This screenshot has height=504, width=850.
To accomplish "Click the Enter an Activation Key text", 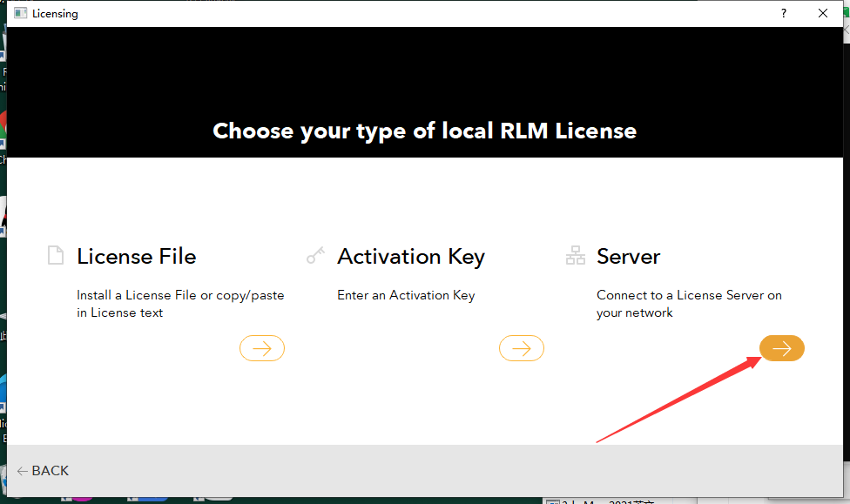I will [x=406, y=295].
